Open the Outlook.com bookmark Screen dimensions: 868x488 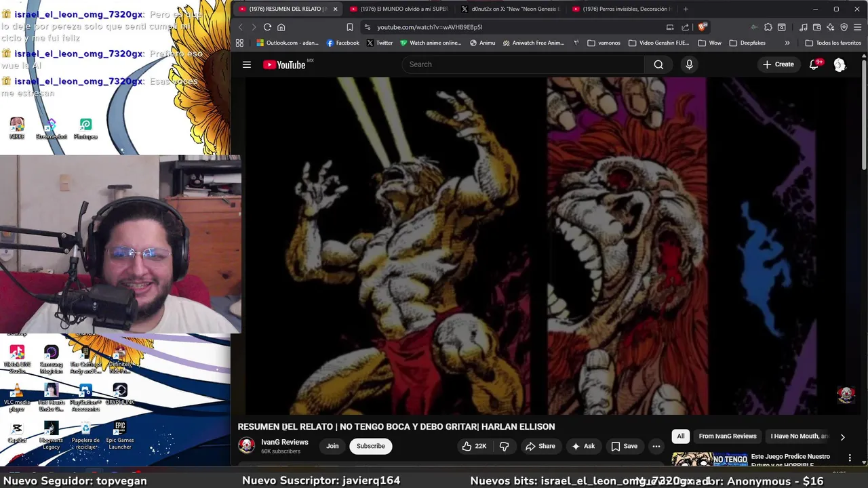[287, 43]
